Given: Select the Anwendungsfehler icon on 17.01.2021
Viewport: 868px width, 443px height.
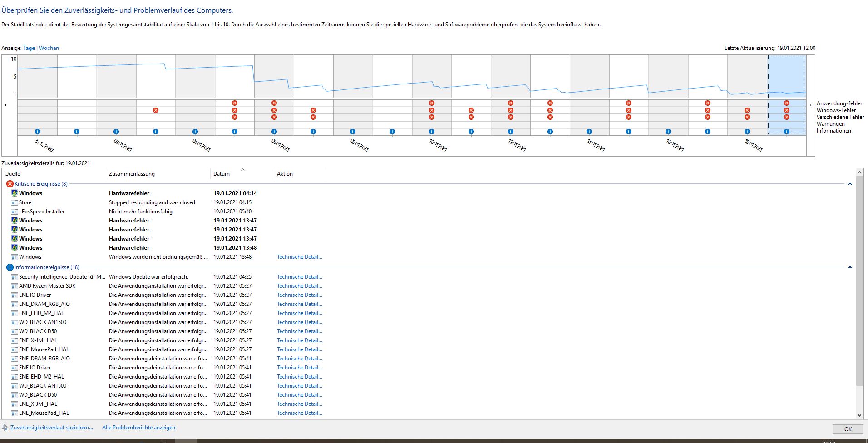Looking at the screenshot, I should pos(708,103).
